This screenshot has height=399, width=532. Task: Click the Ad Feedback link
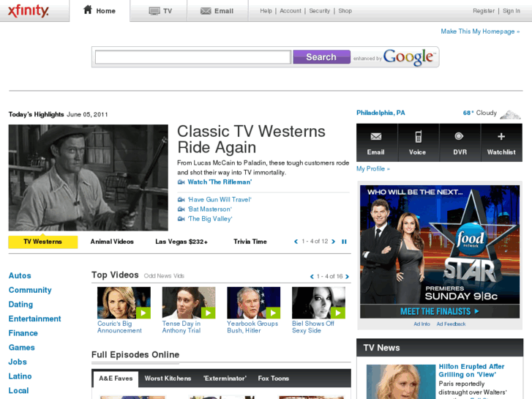(451, 324)
